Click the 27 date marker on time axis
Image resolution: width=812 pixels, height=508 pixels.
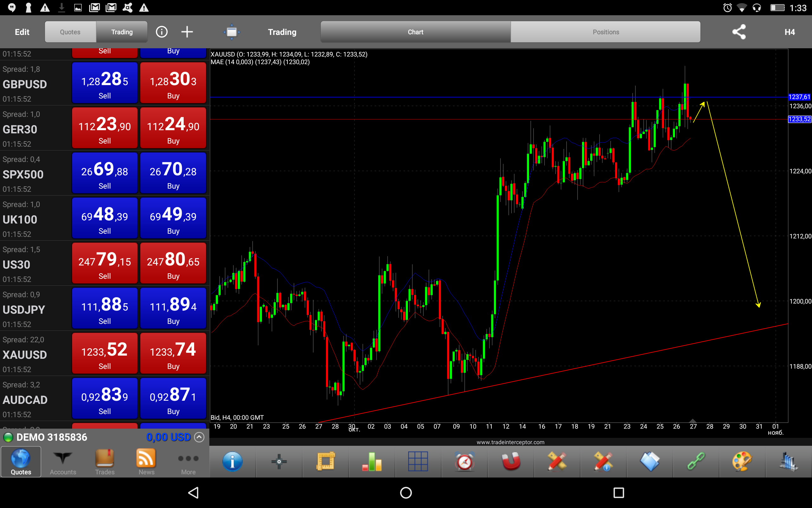693,426
